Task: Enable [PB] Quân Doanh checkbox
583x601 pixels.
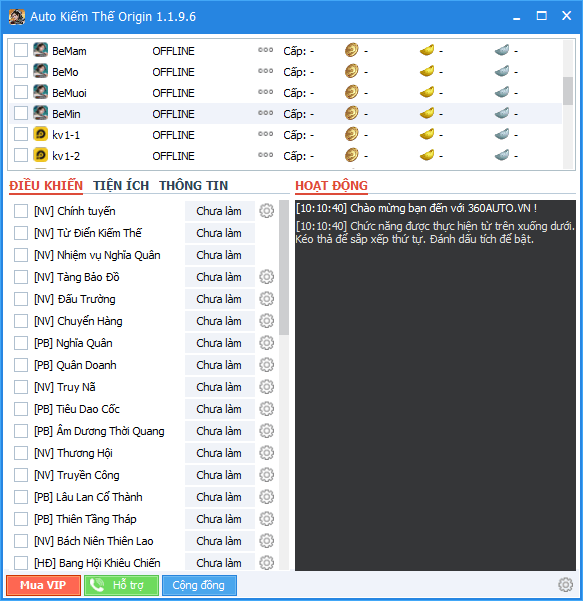Action: click(x=21, y=365)
